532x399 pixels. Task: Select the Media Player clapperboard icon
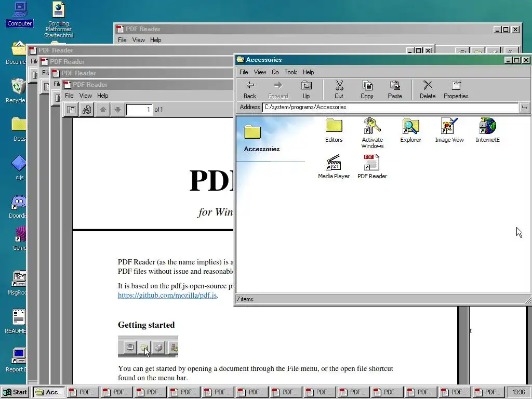point(334,167)
